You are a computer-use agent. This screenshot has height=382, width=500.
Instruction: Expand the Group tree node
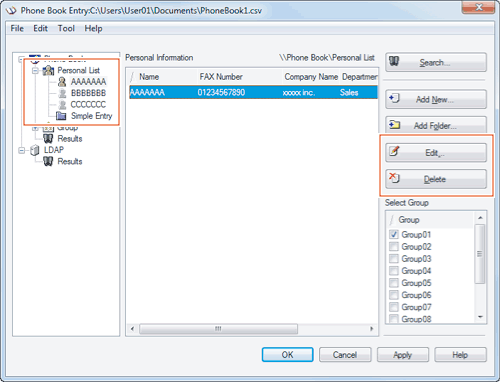point(35,128)
